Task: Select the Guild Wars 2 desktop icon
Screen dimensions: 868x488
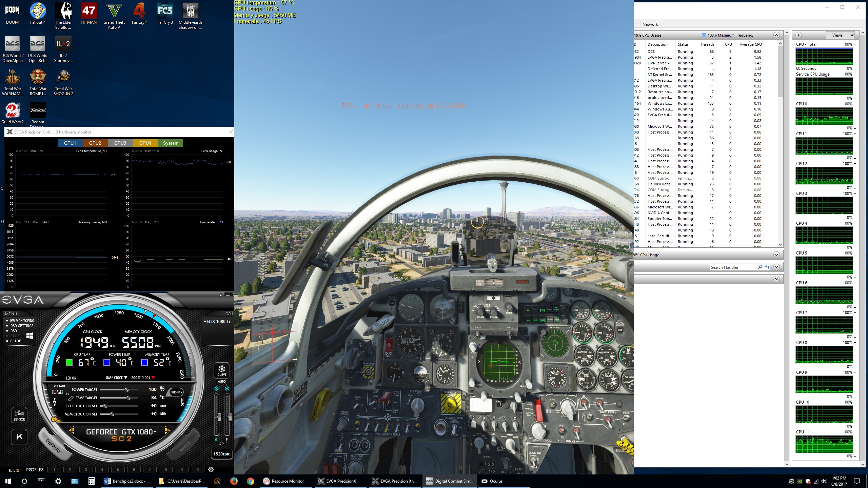Action: [13, 113]
